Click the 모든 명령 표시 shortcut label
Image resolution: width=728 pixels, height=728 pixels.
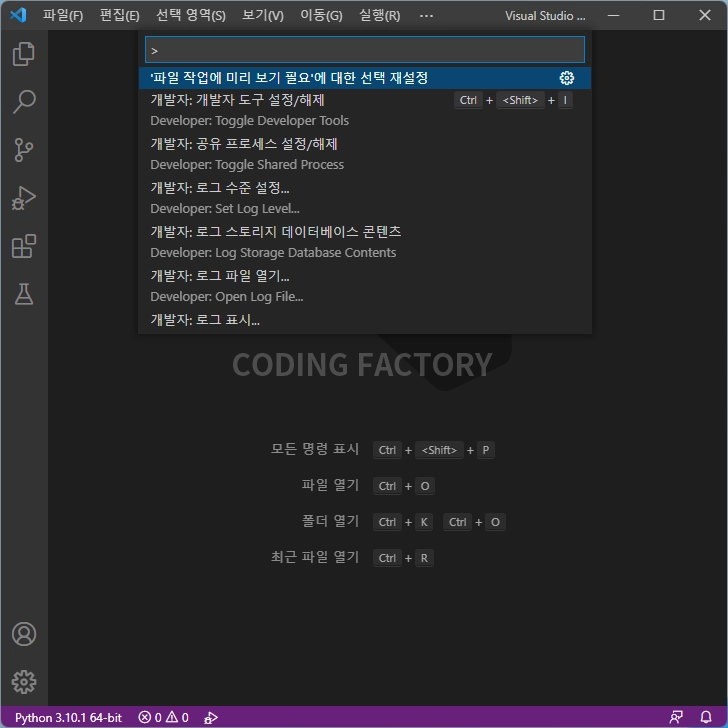pyautogui.click(x=315, y=449)
